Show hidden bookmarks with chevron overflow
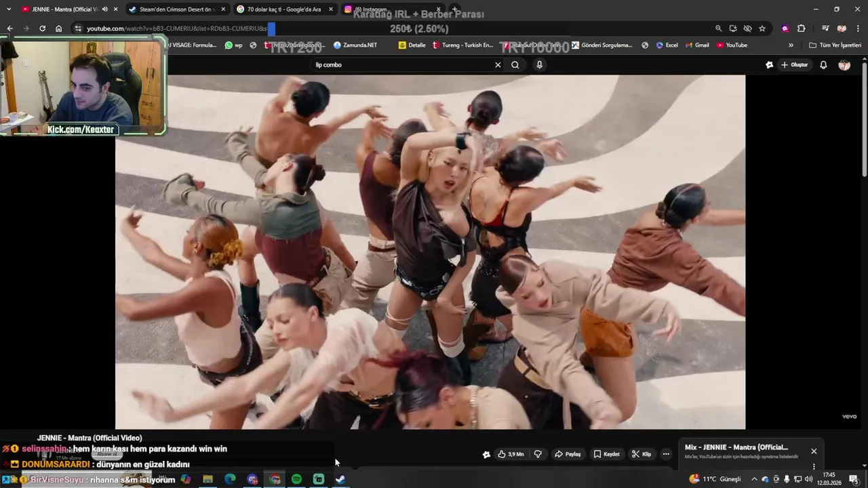The height and width of the screenshot is (488, 868). pyautogui.click(x=791, y=45)
